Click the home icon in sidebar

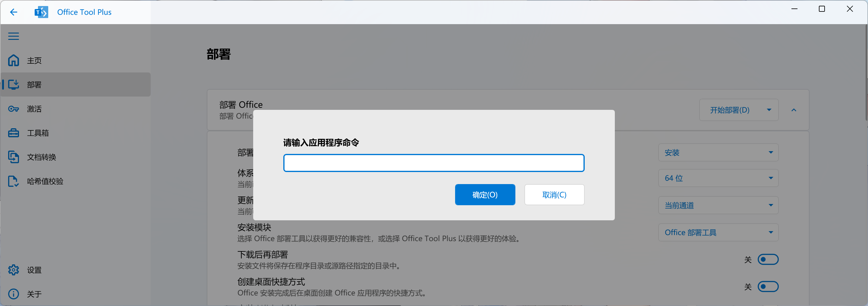[14, 60]
